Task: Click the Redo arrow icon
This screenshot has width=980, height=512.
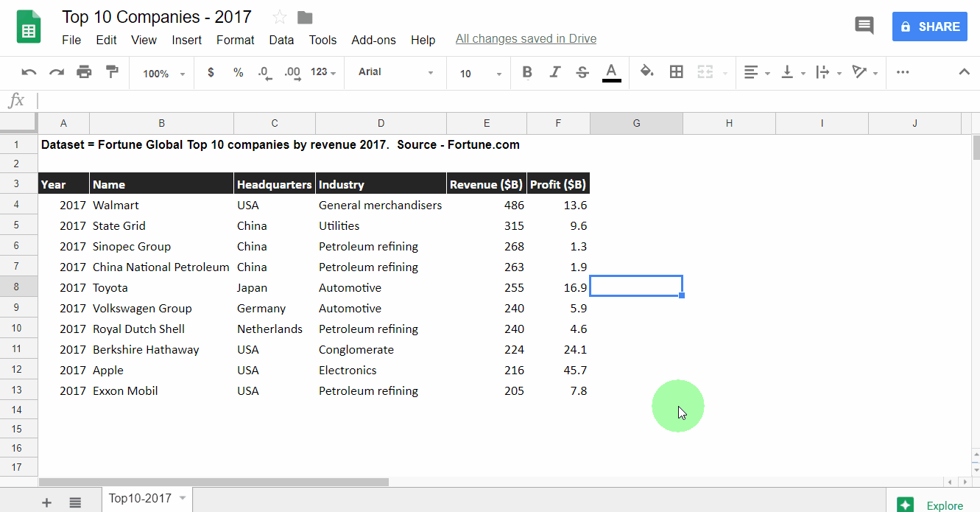Action: (57, 72)
